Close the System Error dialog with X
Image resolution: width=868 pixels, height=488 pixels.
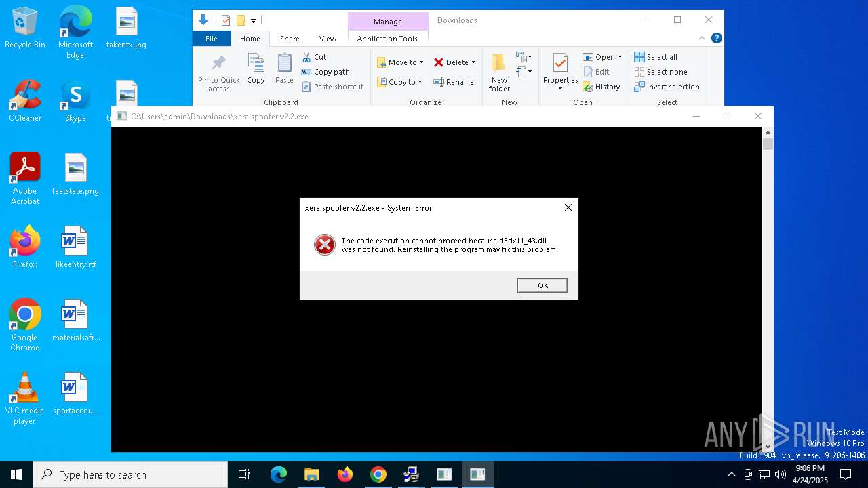pos(568,207)
